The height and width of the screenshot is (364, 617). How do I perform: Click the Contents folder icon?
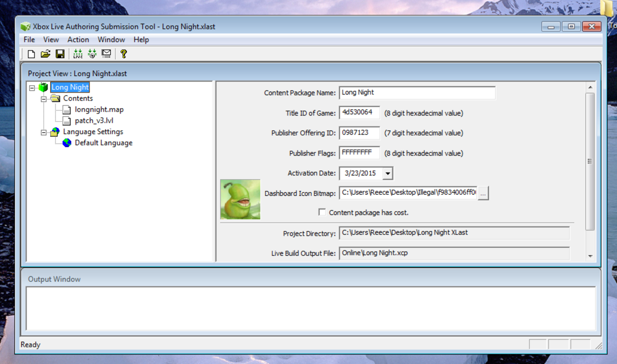(x=55, y=98)
